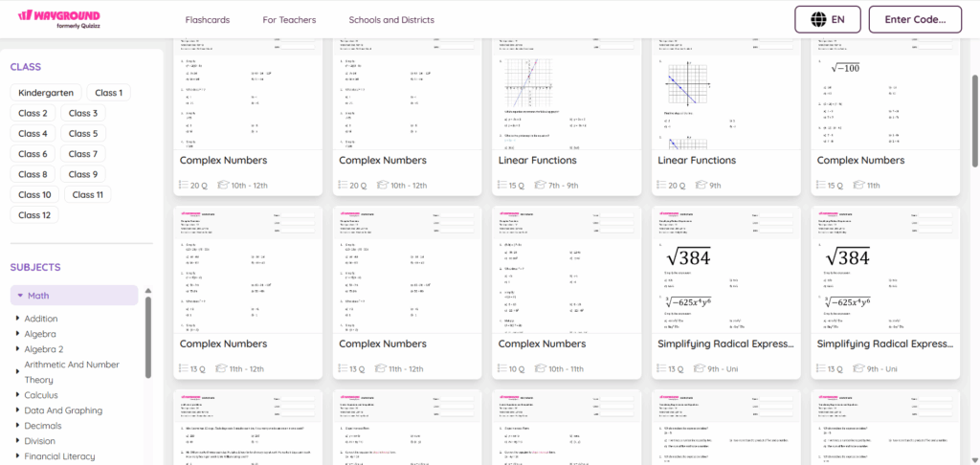Expand the Algebra subject tree item
This screenshot has height=465, width=980.
17,334
